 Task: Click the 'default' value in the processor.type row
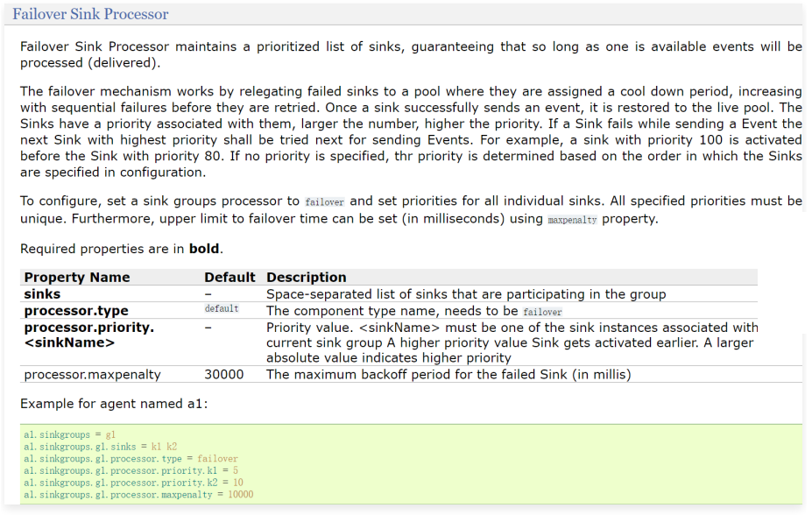(x=222, y=309)
